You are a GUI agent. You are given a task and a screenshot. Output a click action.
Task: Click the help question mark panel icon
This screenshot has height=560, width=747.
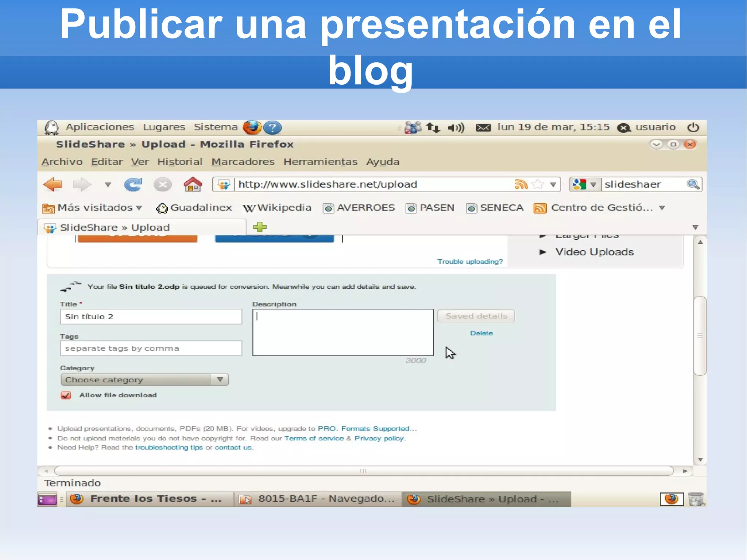point(272,128)
